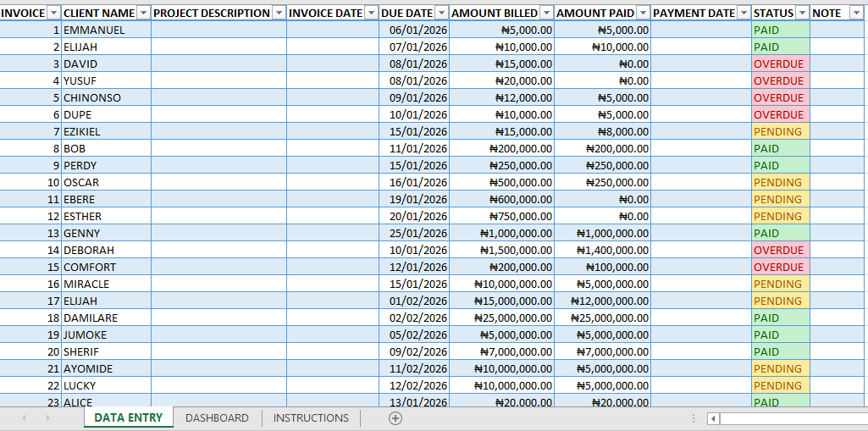Select the OSCAR client name cell
This screenshot has height=431, width=868.
pyautogui.click(x=106, y=182)
